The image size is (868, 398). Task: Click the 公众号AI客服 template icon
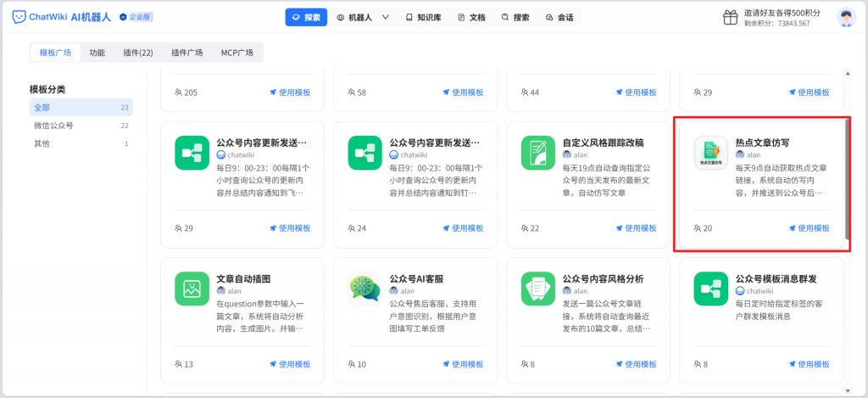pos(365,289)
